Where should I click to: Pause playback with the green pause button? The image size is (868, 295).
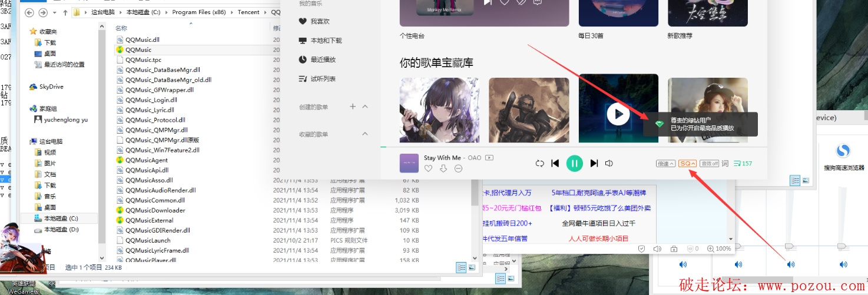574,163
